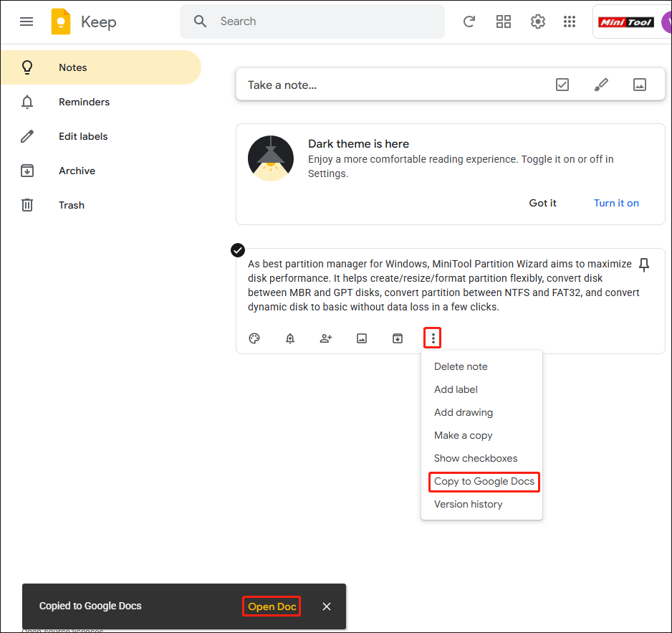Select Make a copy

[x=481, y=435]
